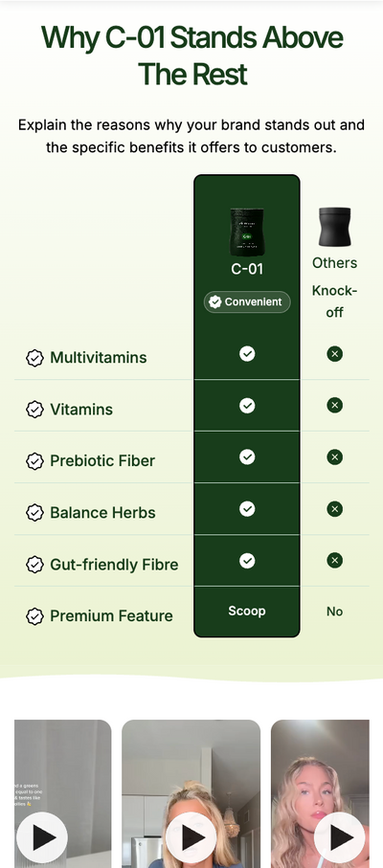Click the badge icon beside Prebiotic Fiber
The width and height of the screenshot is (383, 868).
pos(34,461)
